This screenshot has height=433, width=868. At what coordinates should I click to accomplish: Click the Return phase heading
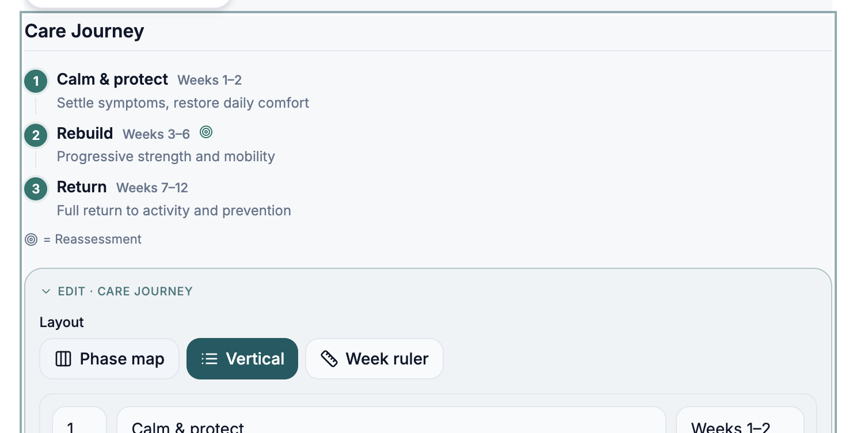tap(82, 187)
